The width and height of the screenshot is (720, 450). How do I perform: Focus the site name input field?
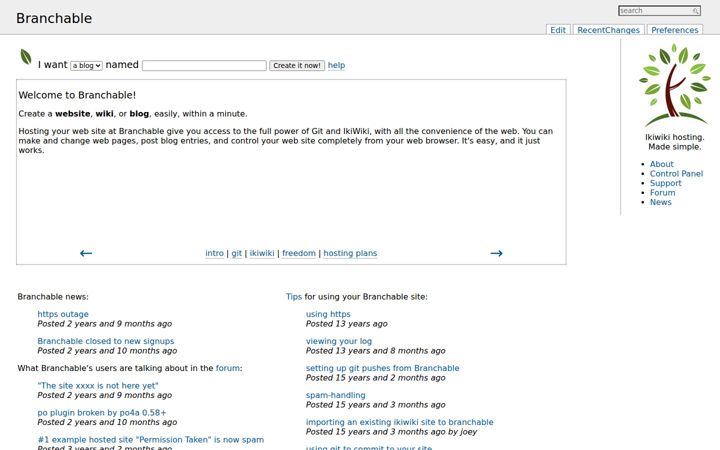click(x=204, y=66)
